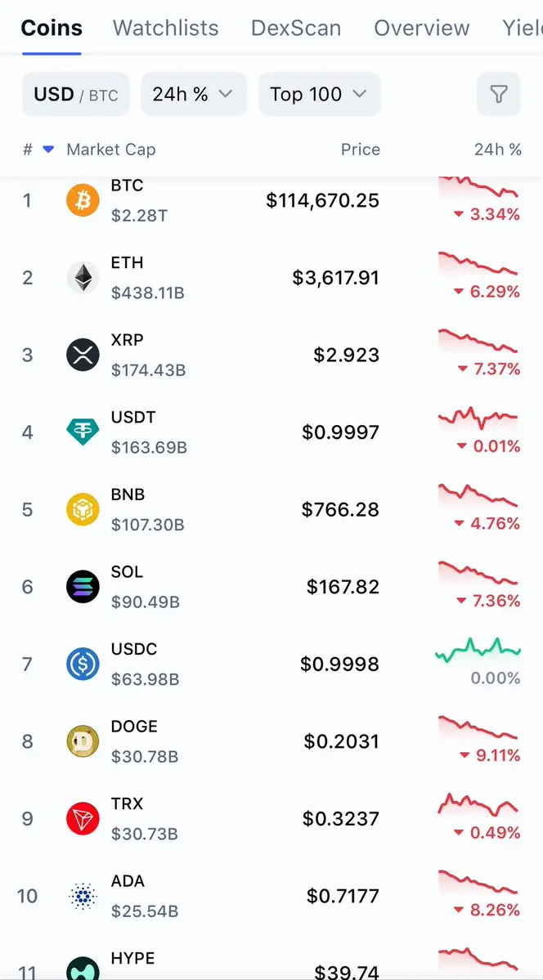Tap the Solana coin logo

(x=83, y=587)
